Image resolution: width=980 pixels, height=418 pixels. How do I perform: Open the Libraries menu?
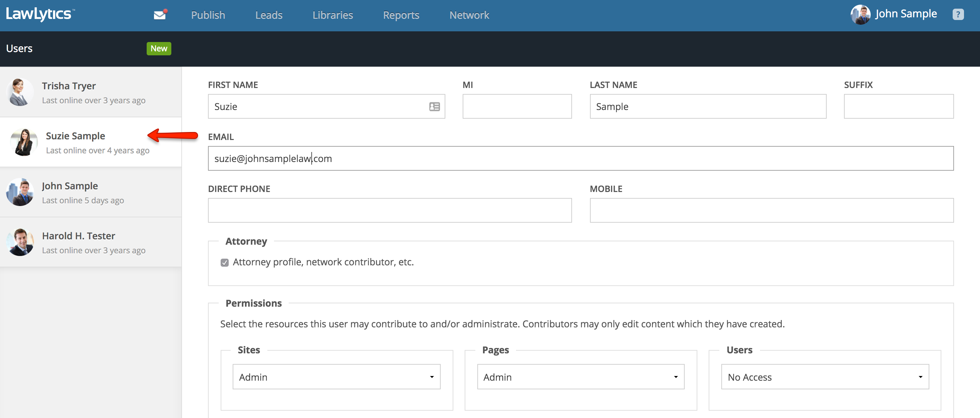333,15
